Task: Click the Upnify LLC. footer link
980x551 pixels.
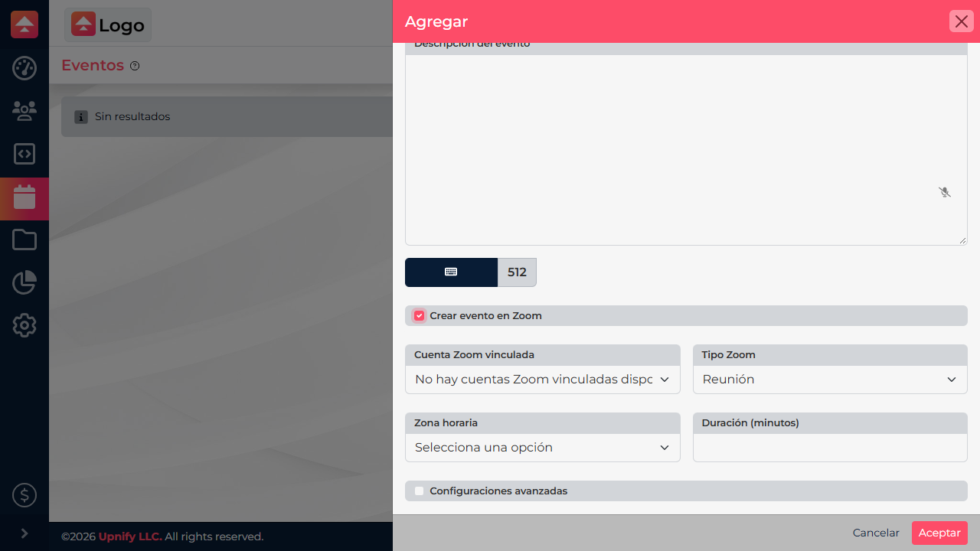Action: coord(130,536)
